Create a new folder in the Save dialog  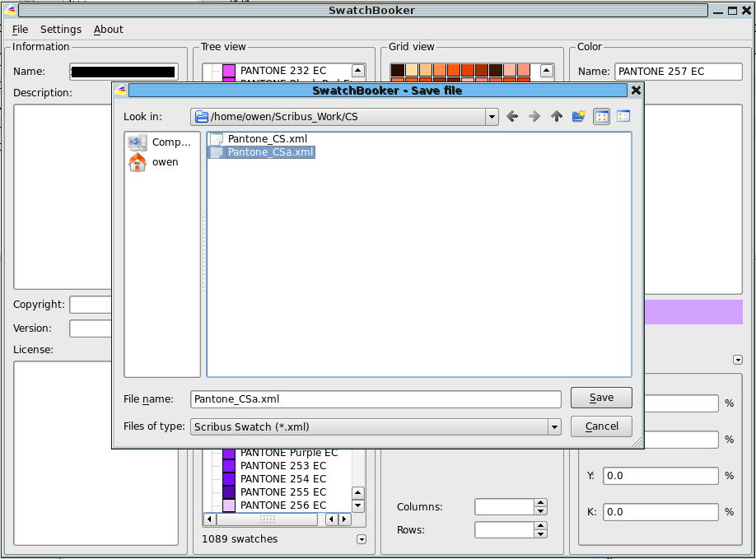click(578, 116)
